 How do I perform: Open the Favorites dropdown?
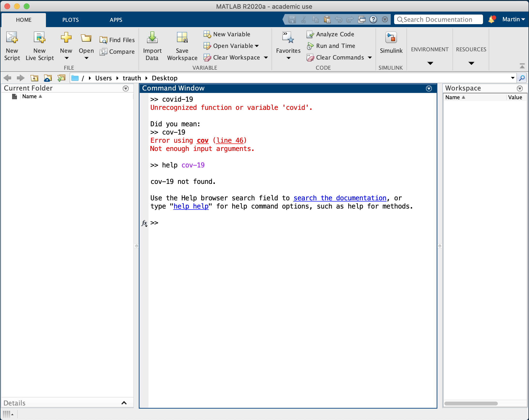(x=288, y=58)
